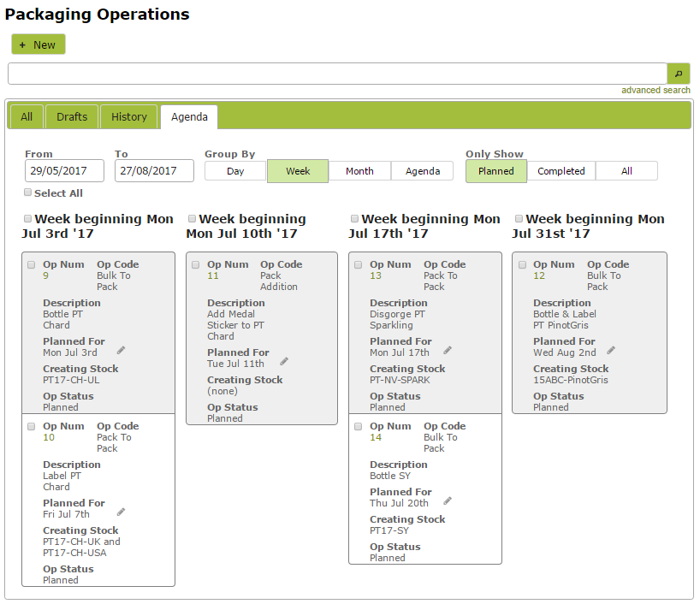This screenshot has width=700, height=604.
Task: Check Week beginning Mon Jul 17th '17 box
Action: [354, 218]
